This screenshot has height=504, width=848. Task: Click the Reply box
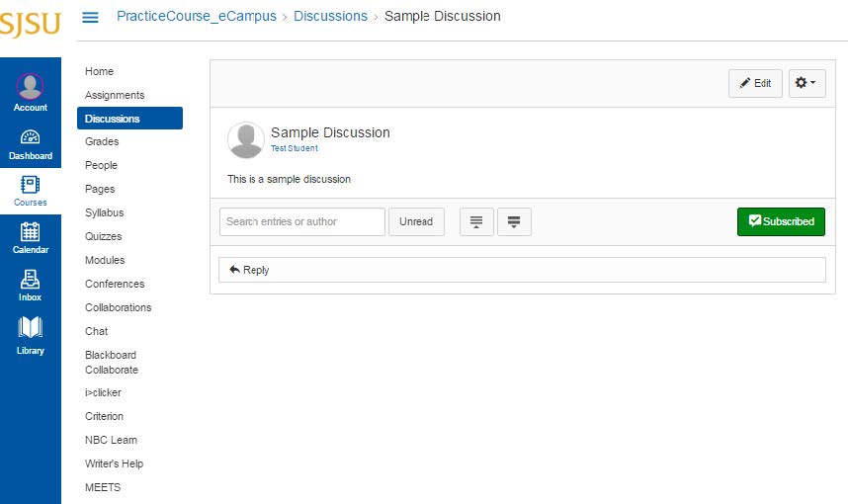(x=521, y=270)
